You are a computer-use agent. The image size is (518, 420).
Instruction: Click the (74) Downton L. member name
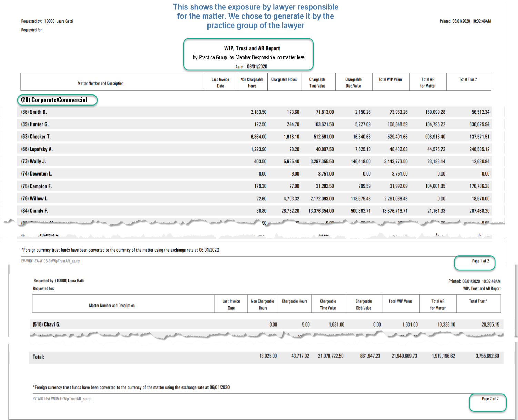click(x=37, y=174)
